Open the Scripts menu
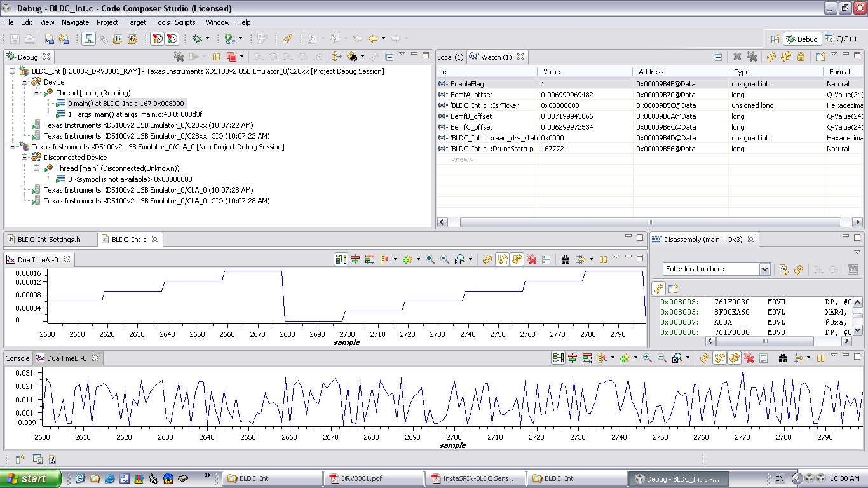868x488 pixels. (185, 22)
